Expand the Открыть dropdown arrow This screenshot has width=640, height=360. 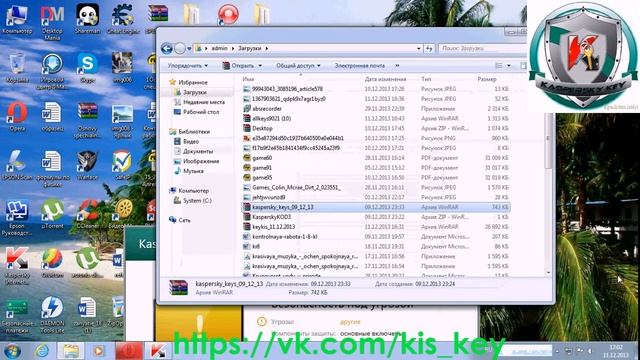(x=260, y=66)
